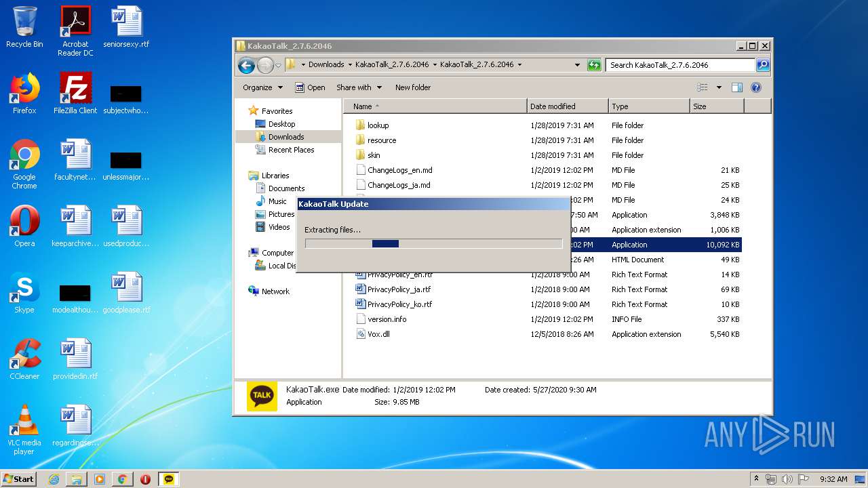This screenshot has height=488, width=868.
Task: Open the seniorsexy.rtf desktop file
Action: (x=126, y=27)
